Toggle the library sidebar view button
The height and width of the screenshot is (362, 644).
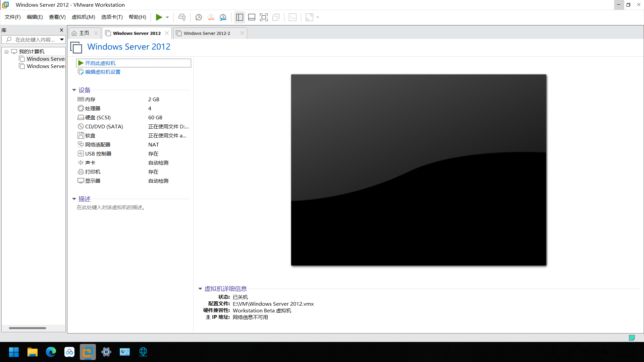(239, 17)
